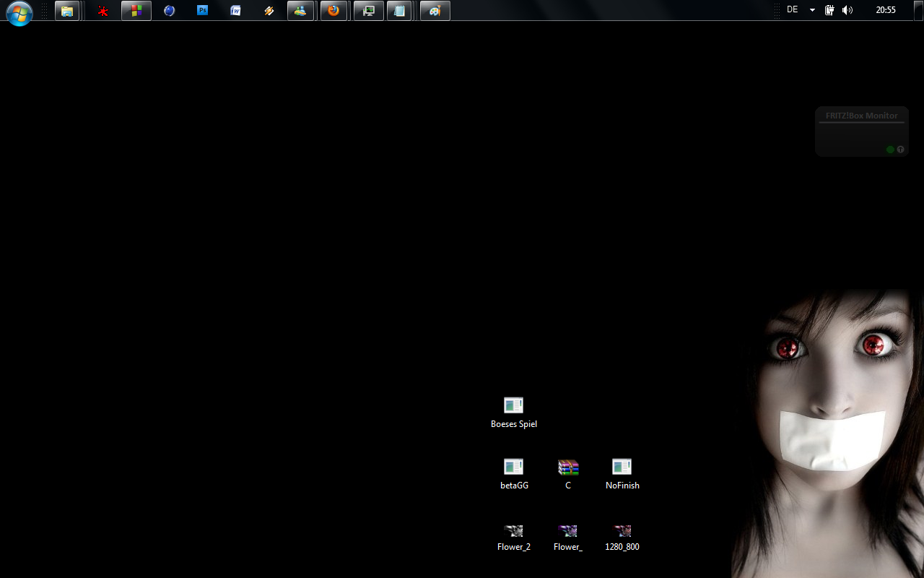
Task: Open the battery power tray icon
Action: 829,10
